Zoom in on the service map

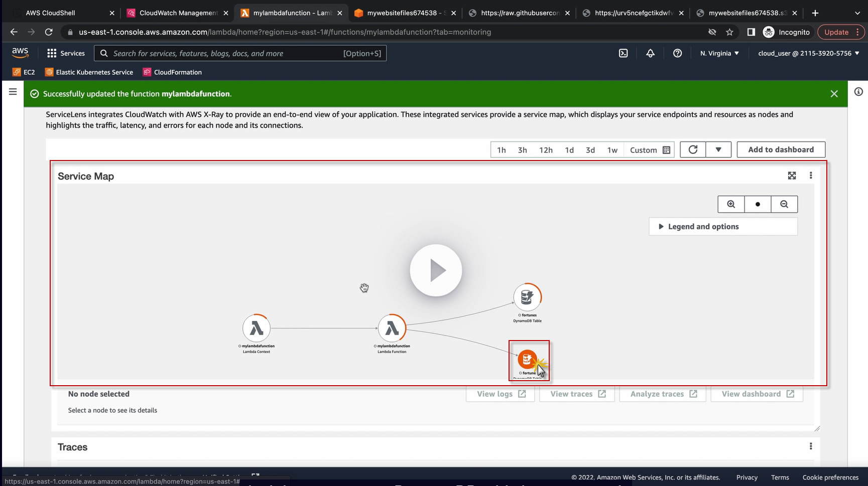(731, 204)
